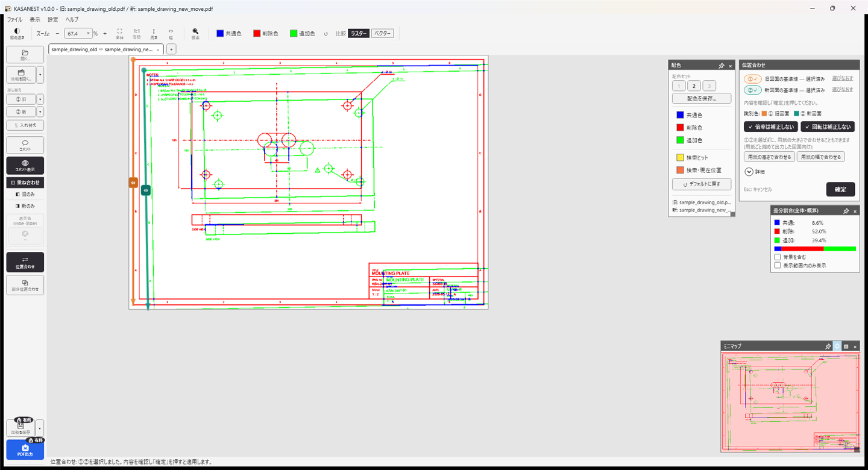This screenshot has height=470, width=868.
Task: Select the 1:1 等倍 zoom icon
Action: coord(136,34)
